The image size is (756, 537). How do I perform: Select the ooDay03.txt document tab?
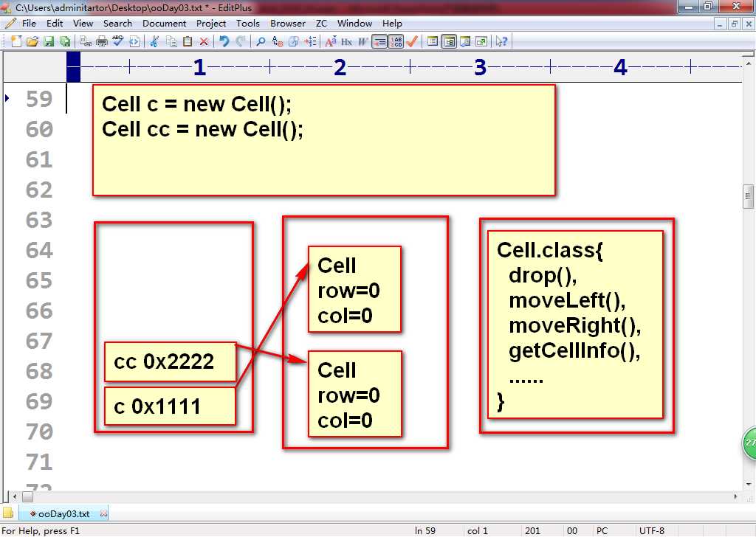(63, 514)
